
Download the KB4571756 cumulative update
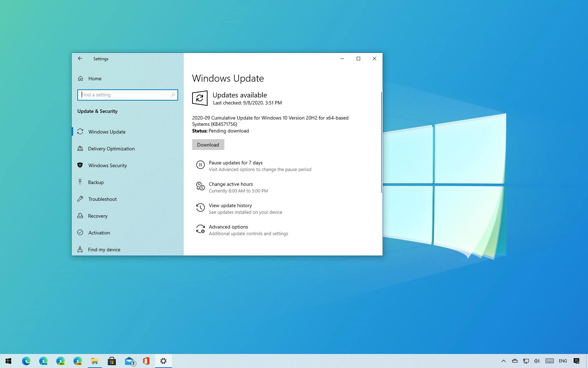(x=208, y=144)
